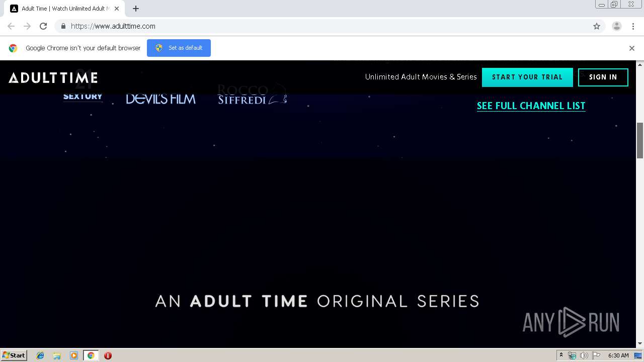Open the Sextury channel logo
This screenshot has height=362, width=644.
(83, 96)
